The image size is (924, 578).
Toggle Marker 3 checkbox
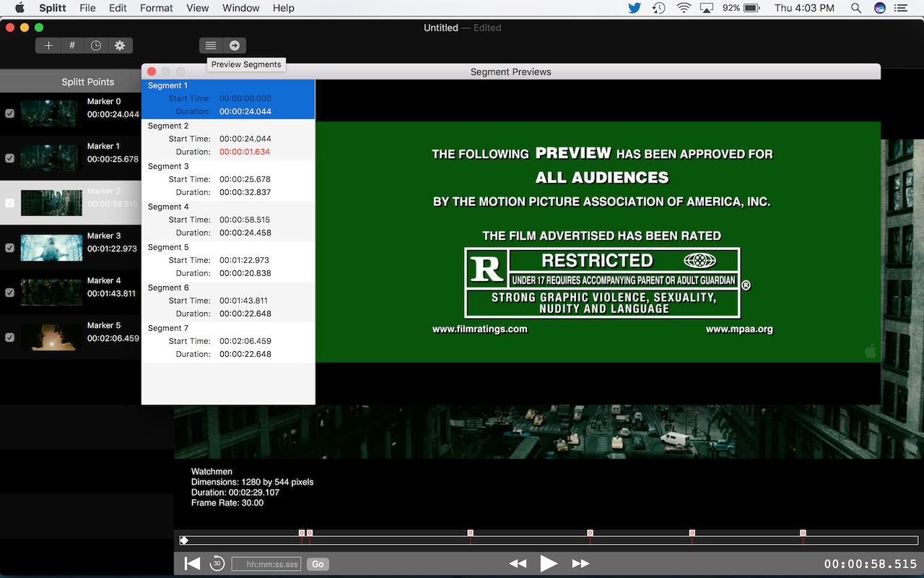tap(9, 248)
